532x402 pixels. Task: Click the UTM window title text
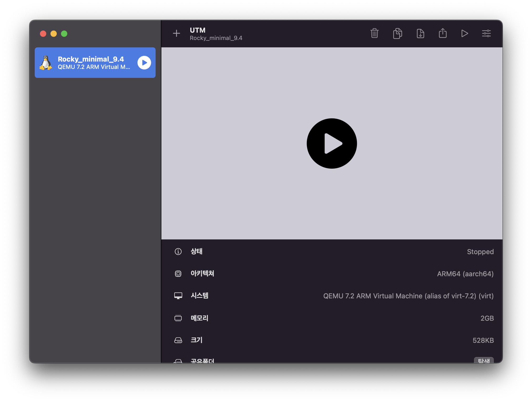click(x=197, y=30)
